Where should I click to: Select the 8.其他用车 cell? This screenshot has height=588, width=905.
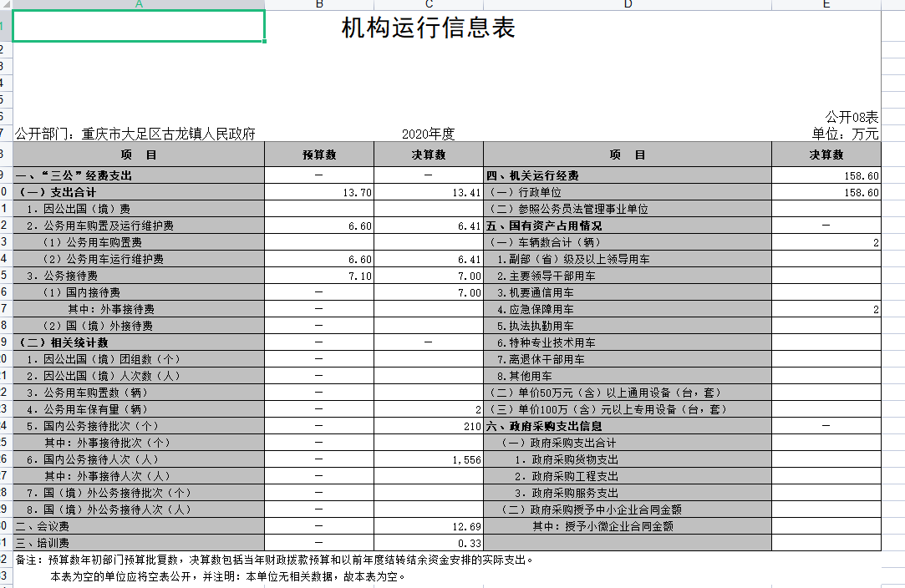click(x=628, y=376)
